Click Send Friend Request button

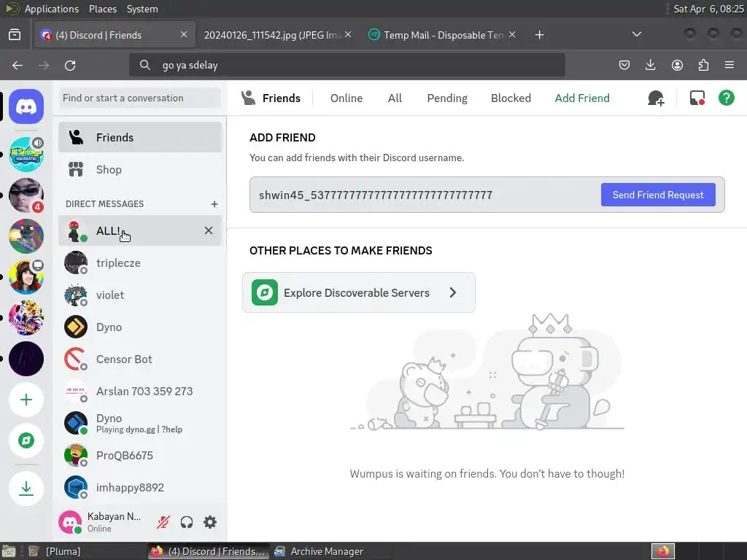[x=658, y=195]
